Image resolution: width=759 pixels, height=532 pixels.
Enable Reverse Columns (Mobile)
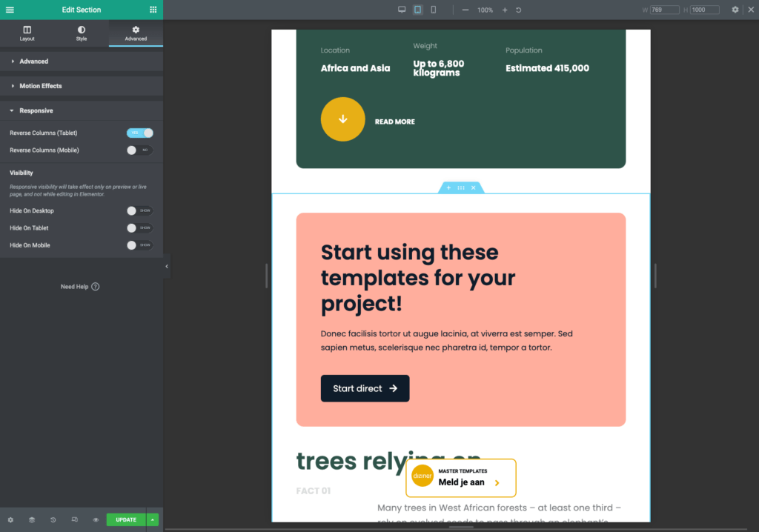[139, 150]
